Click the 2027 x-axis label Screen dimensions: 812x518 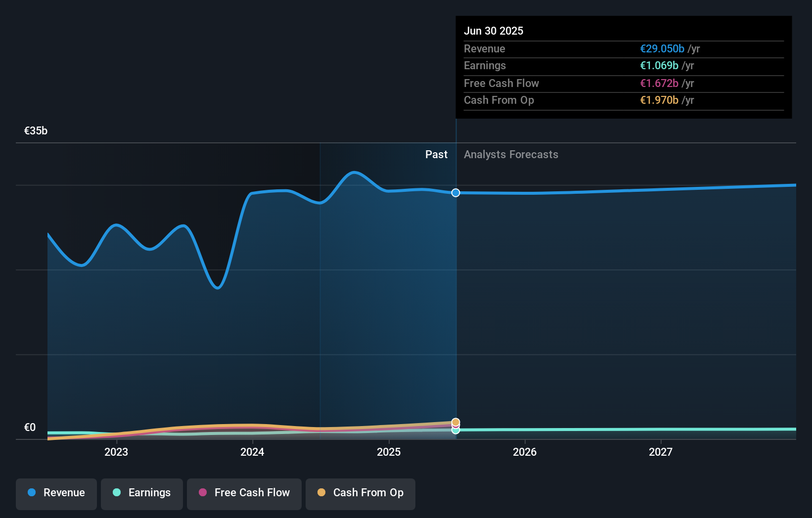pyautogui.click(x=661, y=452)
